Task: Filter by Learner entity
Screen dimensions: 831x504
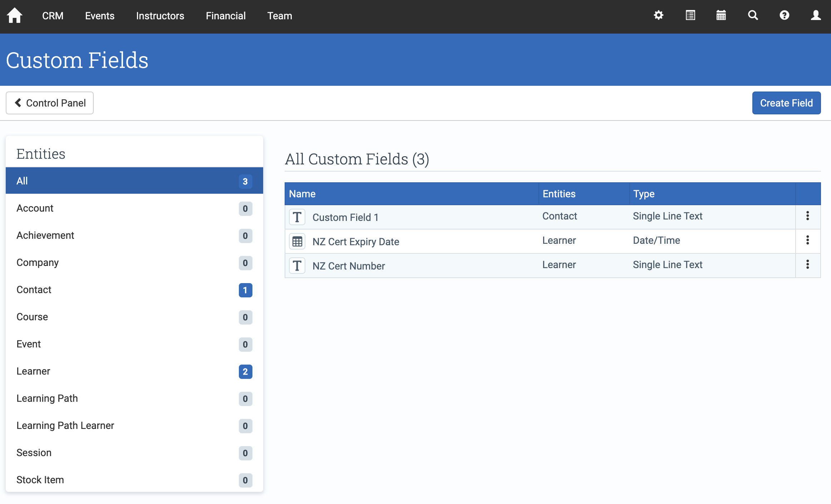Action: coord(134,371)
